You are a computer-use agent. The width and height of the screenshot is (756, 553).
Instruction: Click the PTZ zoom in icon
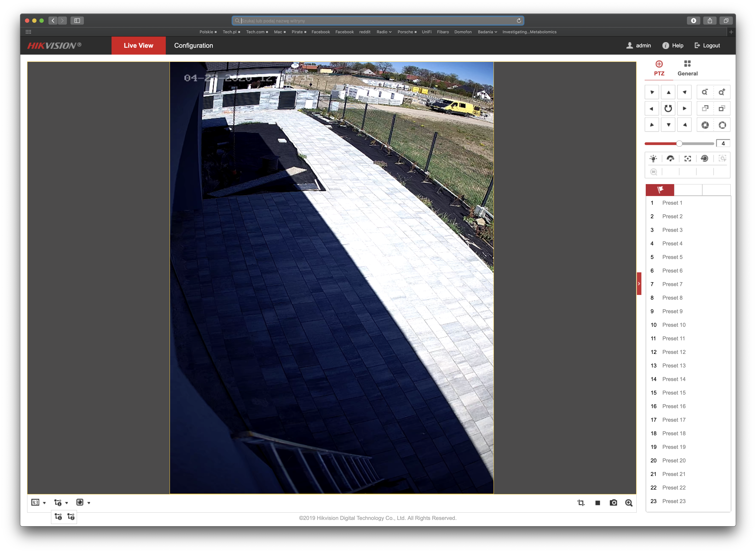pos(722,92)
